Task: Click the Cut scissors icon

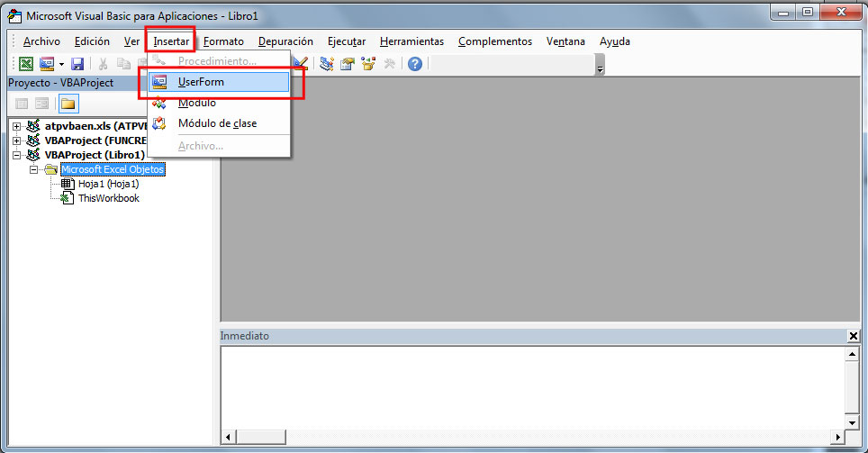Action: 103,64
